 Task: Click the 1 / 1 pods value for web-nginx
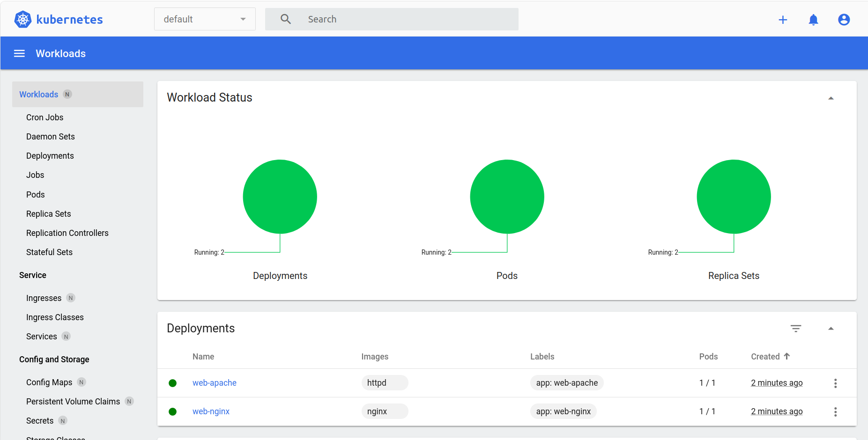(707, 411)
